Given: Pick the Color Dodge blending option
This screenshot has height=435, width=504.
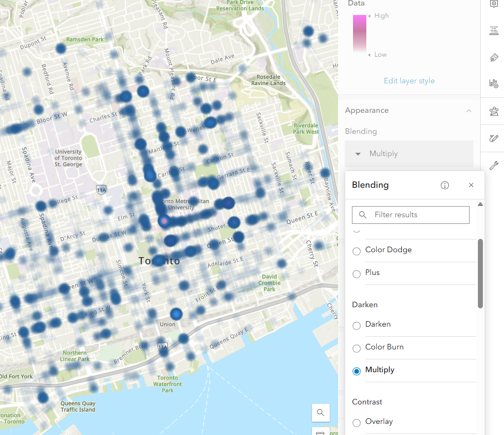Looking at the screenshot, I should point(356,251).
